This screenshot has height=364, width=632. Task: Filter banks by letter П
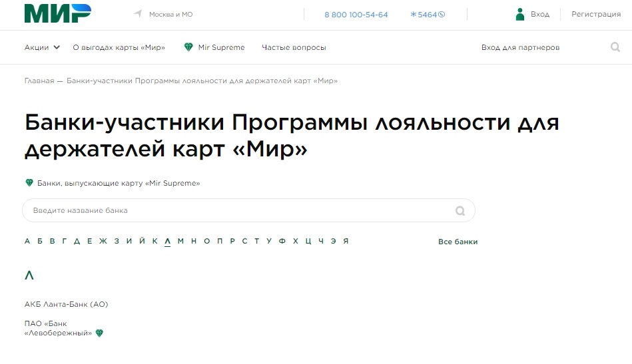[220, 241]
